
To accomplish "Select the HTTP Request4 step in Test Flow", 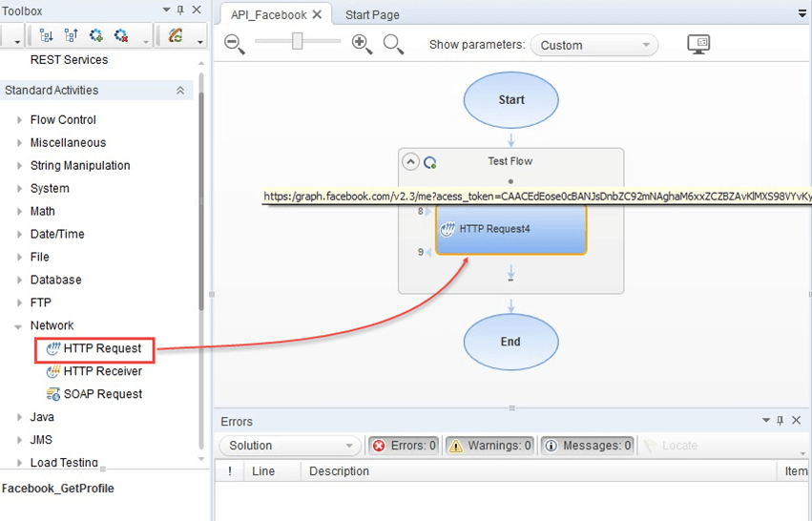I will coord(510,230).
